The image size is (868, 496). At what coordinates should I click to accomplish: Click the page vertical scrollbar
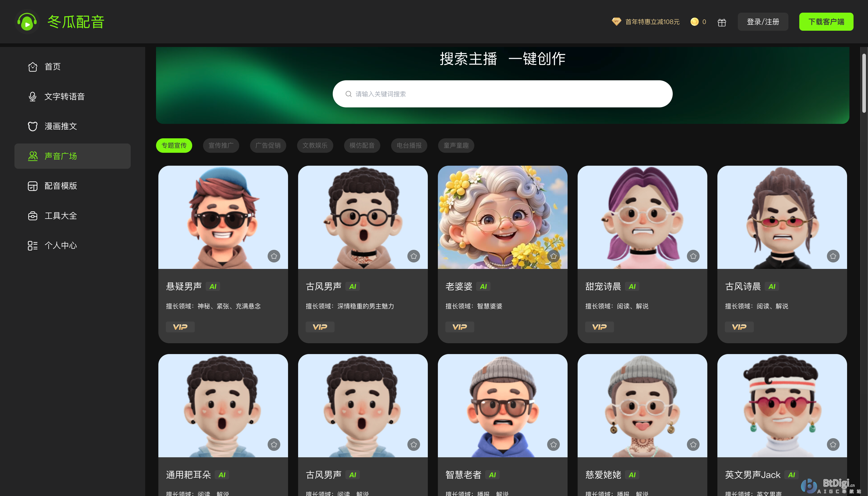(x=864, y=83)
